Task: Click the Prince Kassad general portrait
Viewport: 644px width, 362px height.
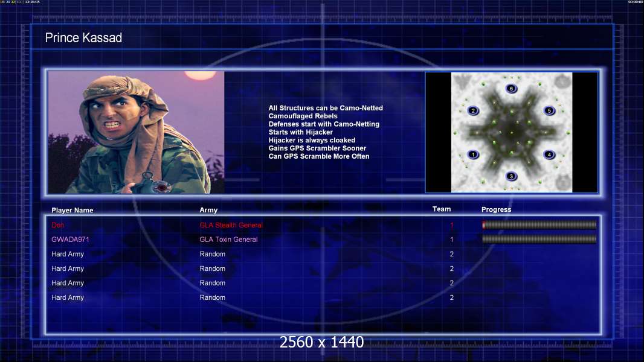Action: tap(137, 132)
